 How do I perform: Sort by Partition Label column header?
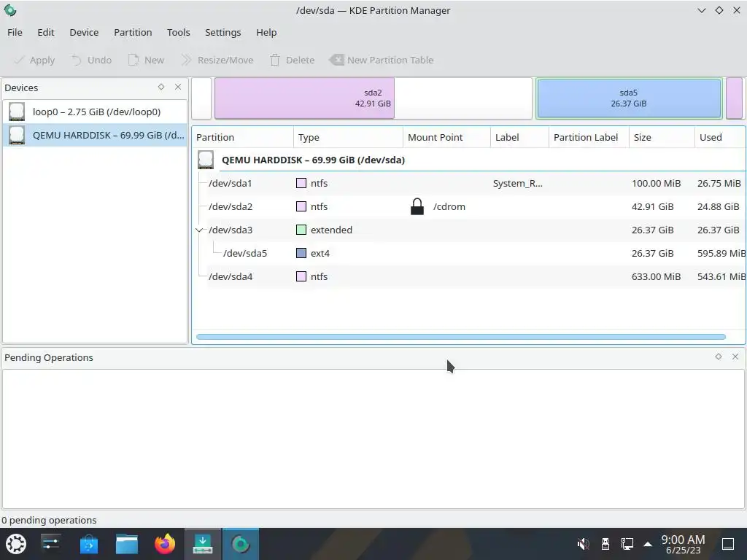(589, 137)
